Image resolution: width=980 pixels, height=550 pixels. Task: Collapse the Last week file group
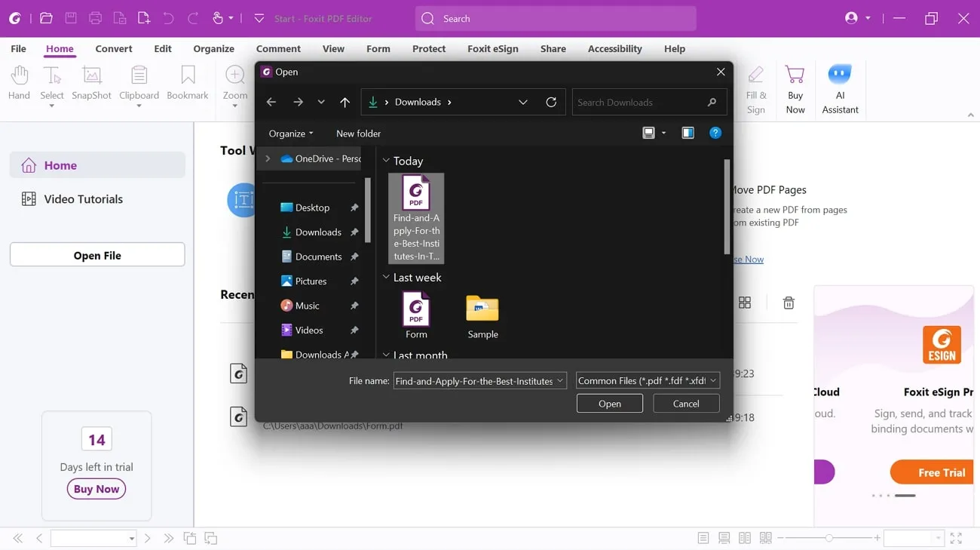click(x=386, y=277)
